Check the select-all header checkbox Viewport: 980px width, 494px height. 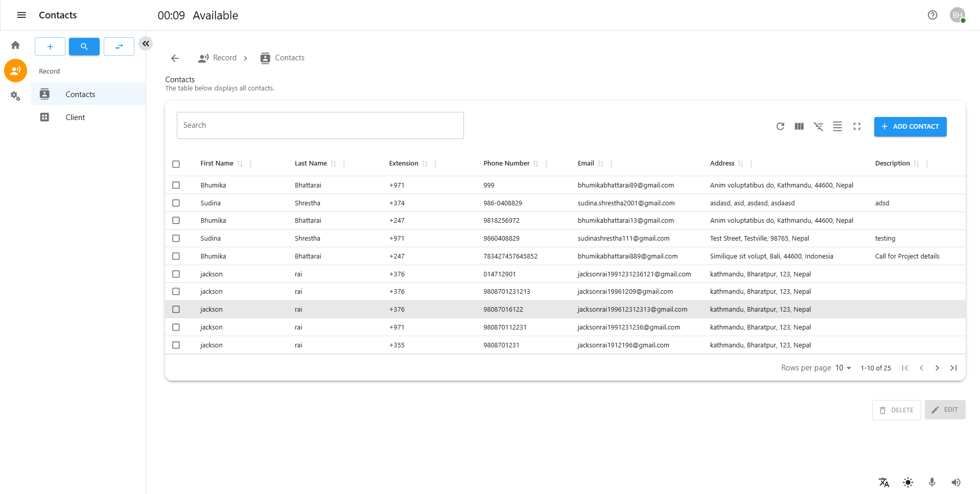click(176, 164)
